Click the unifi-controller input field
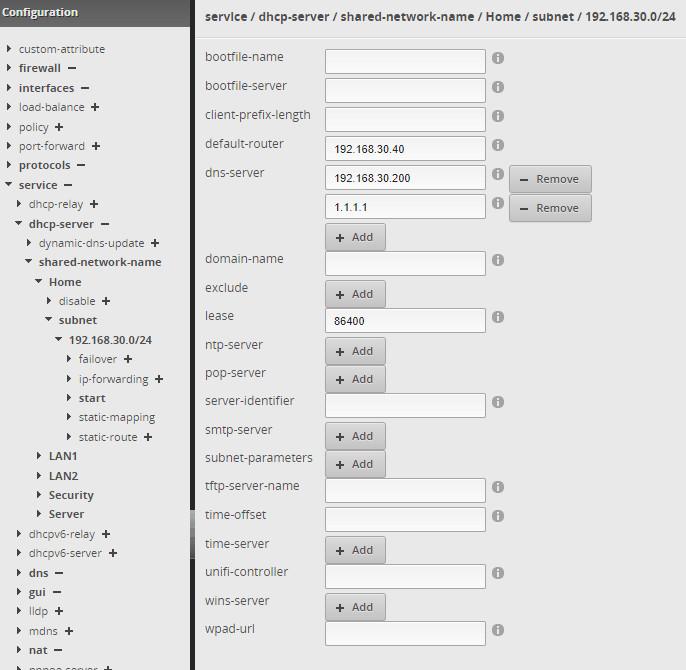The width and height of the screenshot is (686, 670). pyautogui.click(x=405, y=576)
